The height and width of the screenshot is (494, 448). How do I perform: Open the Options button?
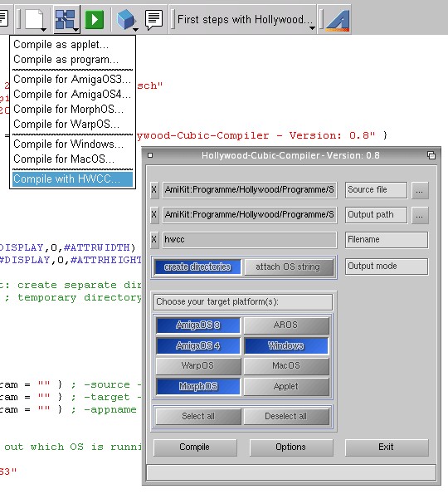click(x=291, y=447)
